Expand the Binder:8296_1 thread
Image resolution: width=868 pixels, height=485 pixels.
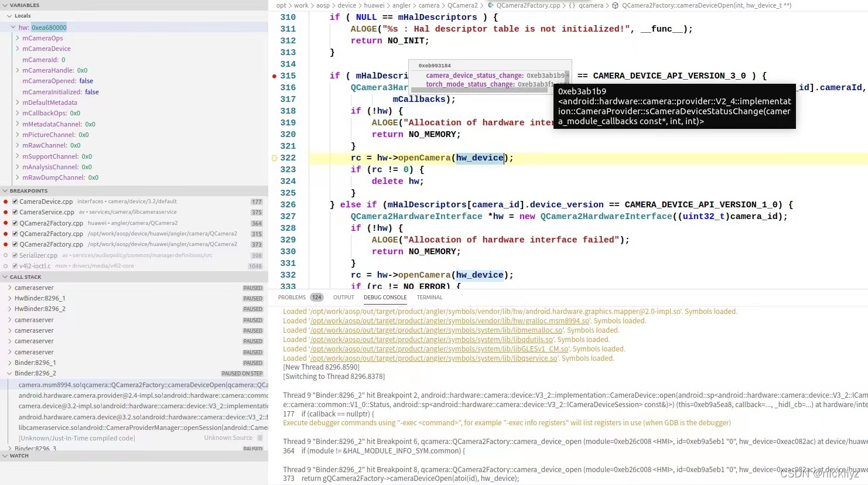(x=10, y=363)
